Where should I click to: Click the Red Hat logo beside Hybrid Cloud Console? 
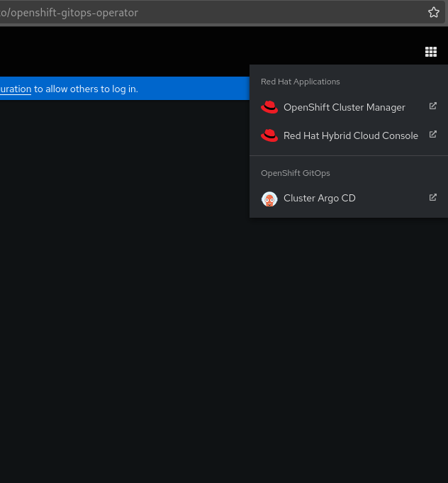click(x=269, y=135)
